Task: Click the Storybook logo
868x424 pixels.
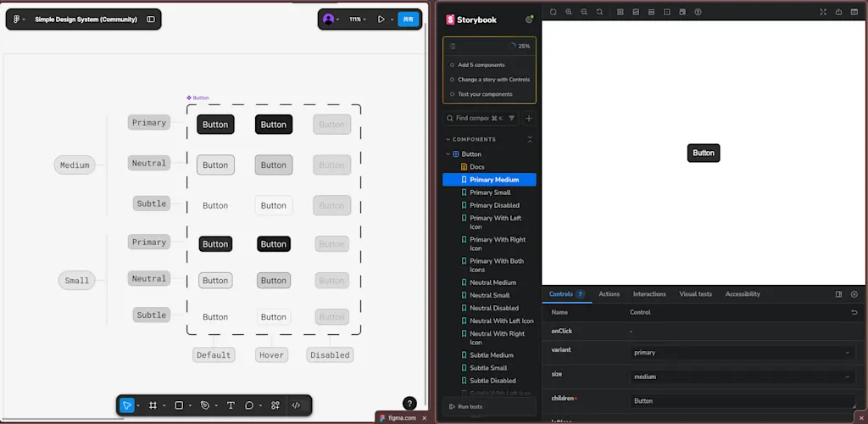Action: [x=471, y=20]
